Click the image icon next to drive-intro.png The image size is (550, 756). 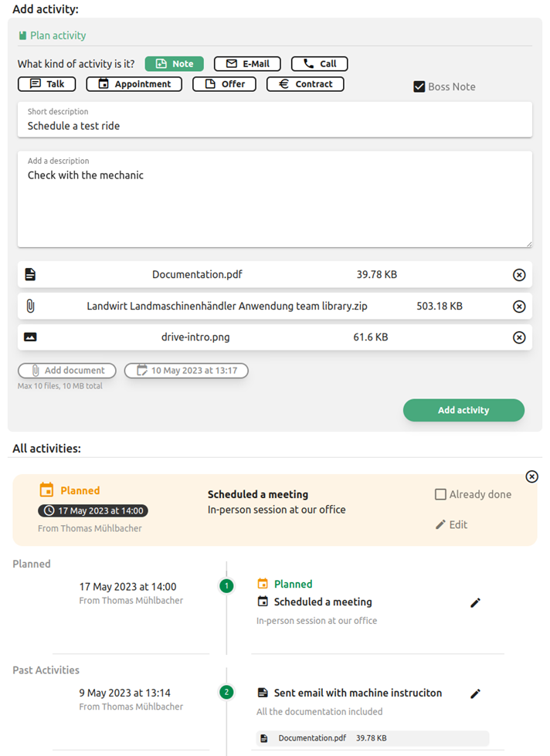[x=30, y=337]
